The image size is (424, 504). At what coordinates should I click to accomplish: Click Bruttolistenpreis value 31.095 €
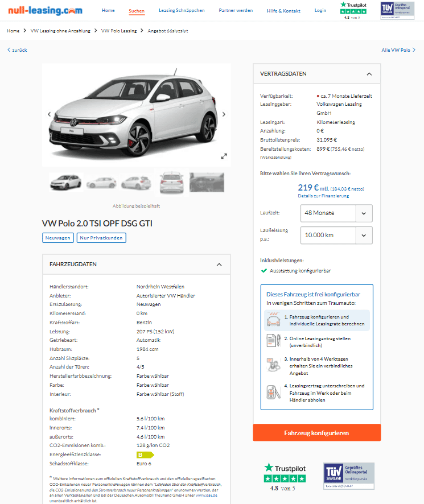pos(327,140)
